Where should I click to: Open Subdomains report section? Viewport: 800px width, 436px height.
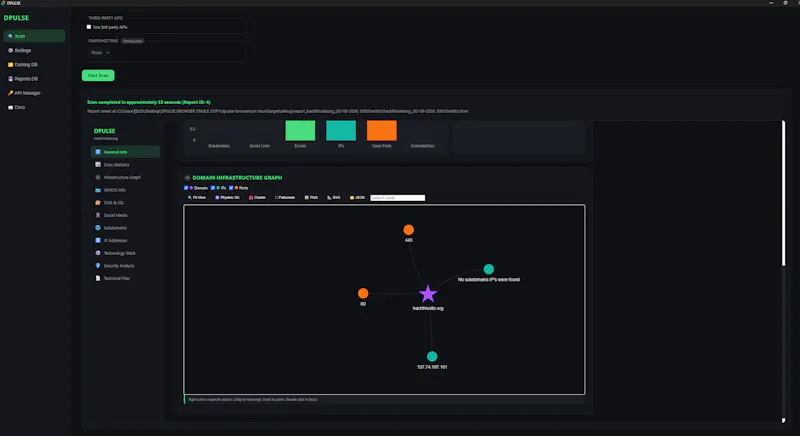tap(126, 228)
